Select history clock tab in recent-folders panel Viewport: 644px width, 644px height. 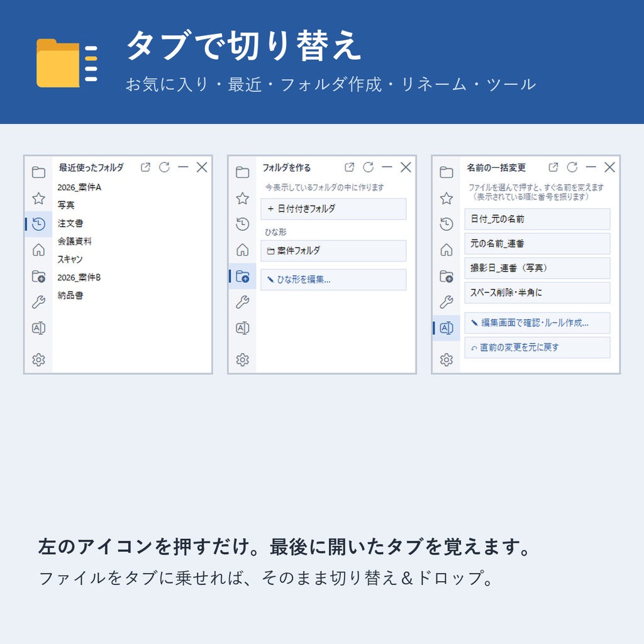tap(38, 224)
